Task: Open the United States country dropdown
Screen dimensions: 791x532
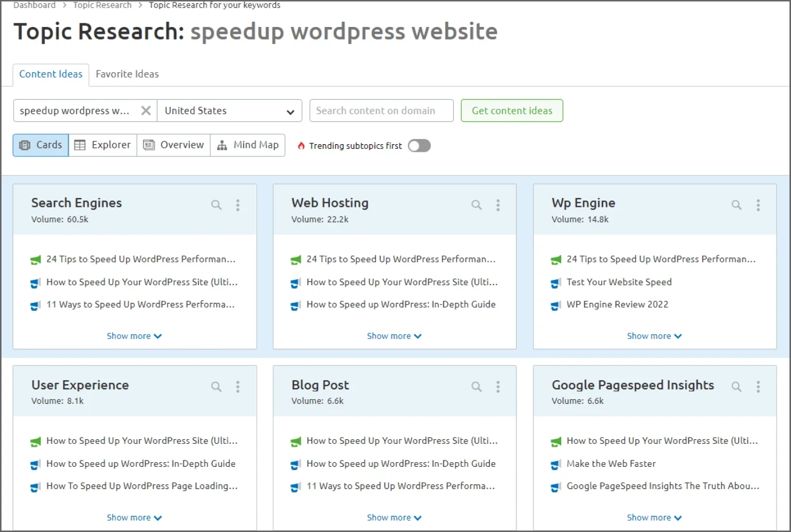Action: coord(229,111)
